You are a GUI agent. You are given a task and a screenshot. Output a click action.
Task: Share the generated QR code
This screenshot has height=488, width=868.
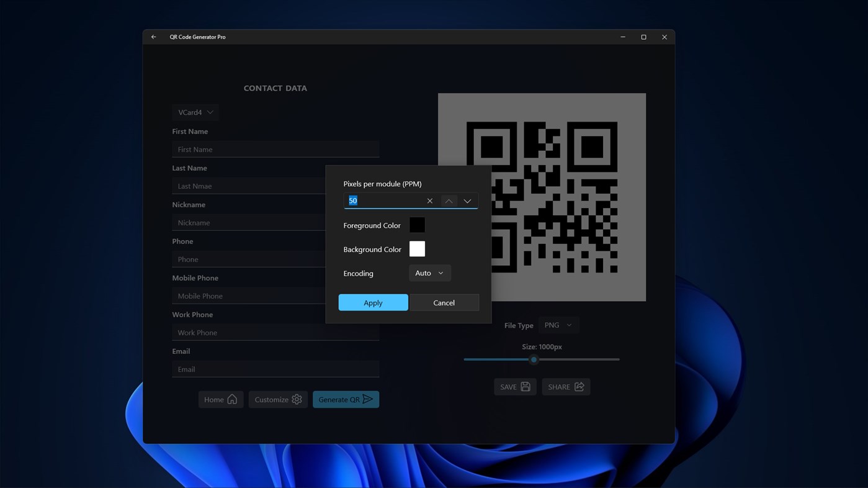click(566, 387)
